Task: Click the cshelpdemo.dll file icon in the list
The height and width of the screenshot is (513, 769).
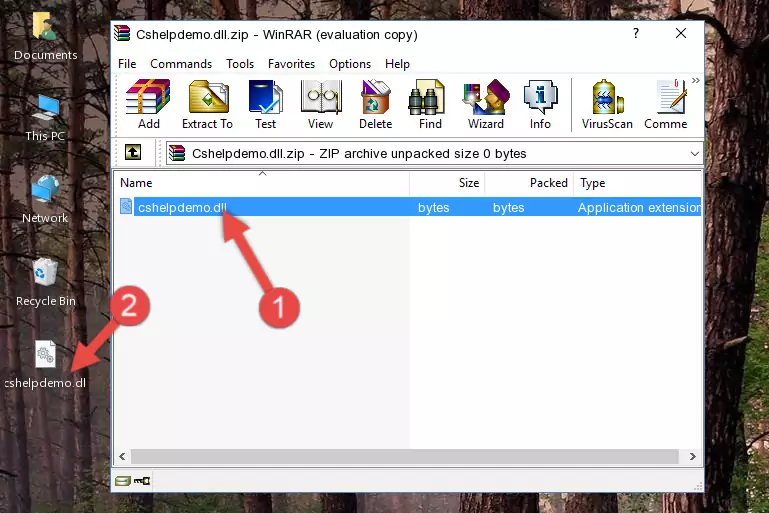Action: pos(126,206)
